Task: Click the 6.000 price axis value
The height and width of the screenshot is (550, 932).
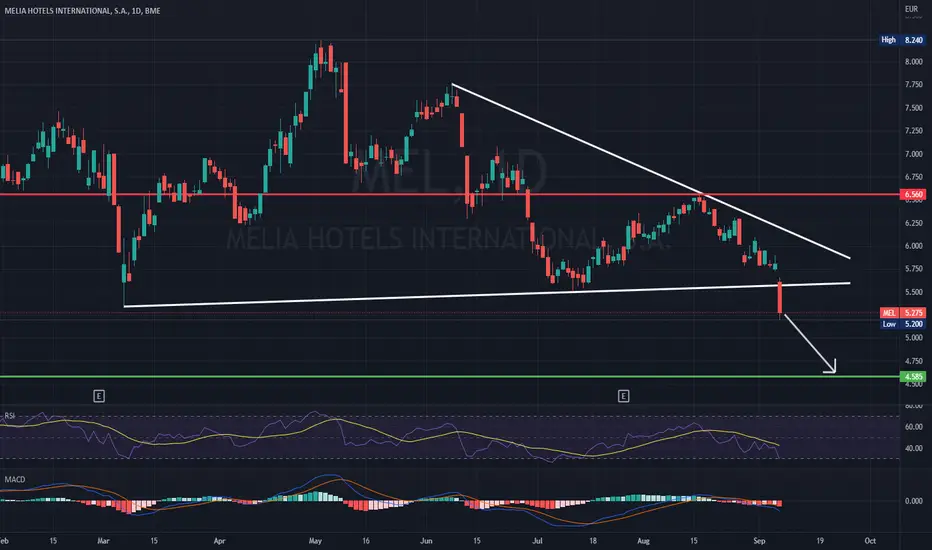Action: pyautogui.click(x=914, y=246)
